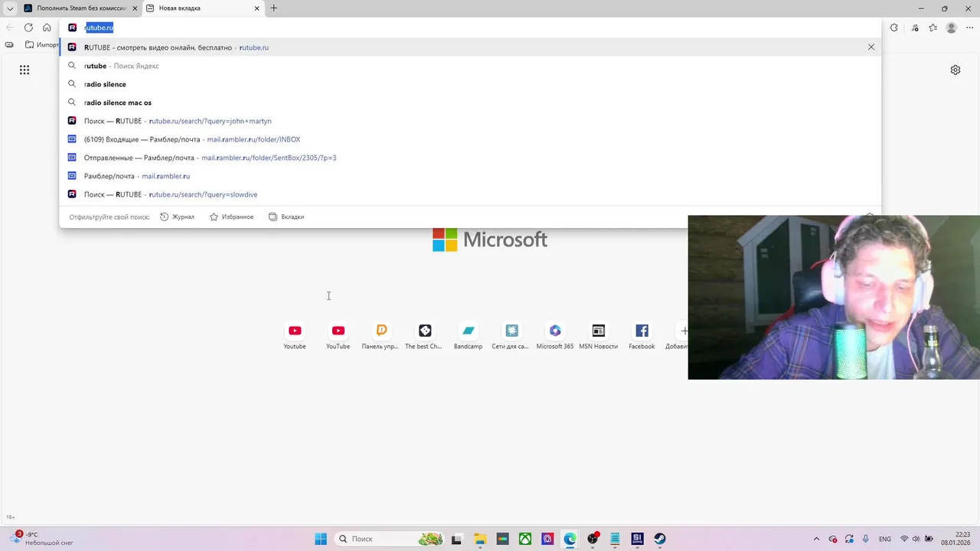Screen dimensions: 980x551
Task: Select RUTUBE смотреть видео онлайн suggestion
Action: coord(470,47)
